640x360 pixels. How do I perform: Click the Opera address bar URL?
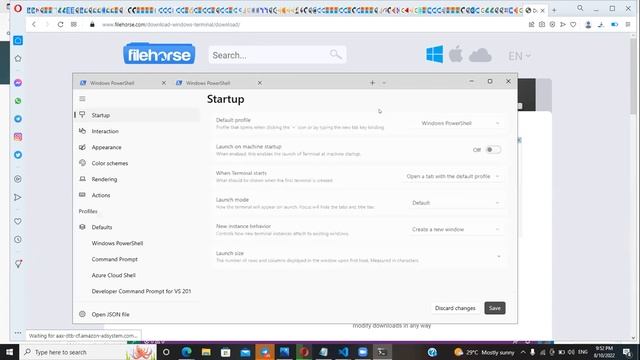(171, 24)
